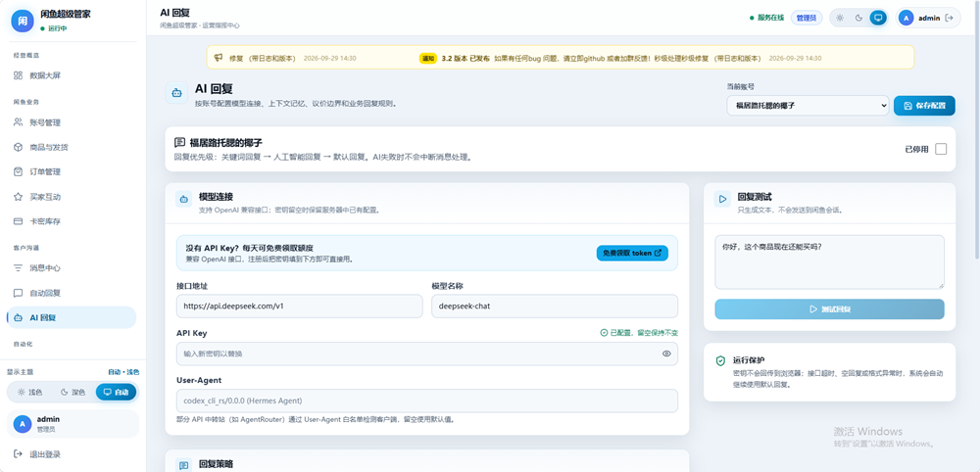980x472 pixels.
Task: Click the message icon beside 福居路托腮的椰子
Action: tap(180, 143)
